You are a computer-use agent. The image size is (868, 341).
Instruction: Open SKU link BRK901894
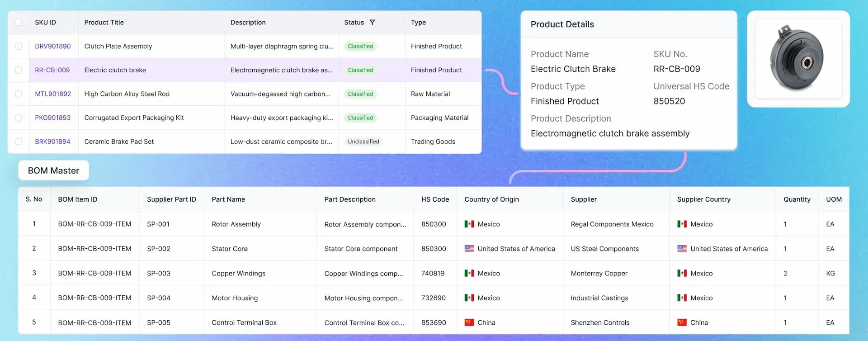tap(52, 142)
